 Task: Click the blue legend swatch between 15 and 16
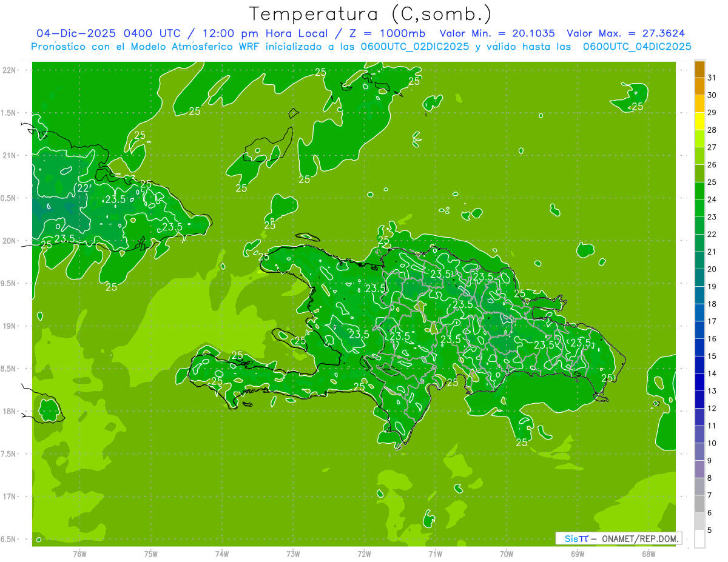pos(699,347)
